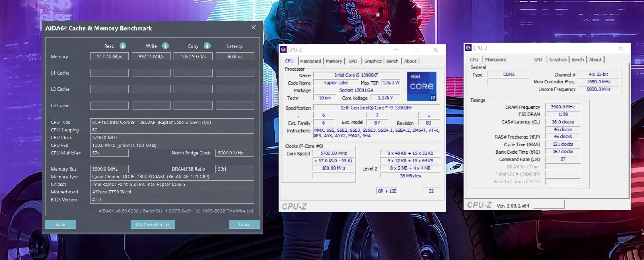Click the empty L2 Cache Write field
This screenshot has width=644, height=260.
pyautogui.click(x=151, y=89)
